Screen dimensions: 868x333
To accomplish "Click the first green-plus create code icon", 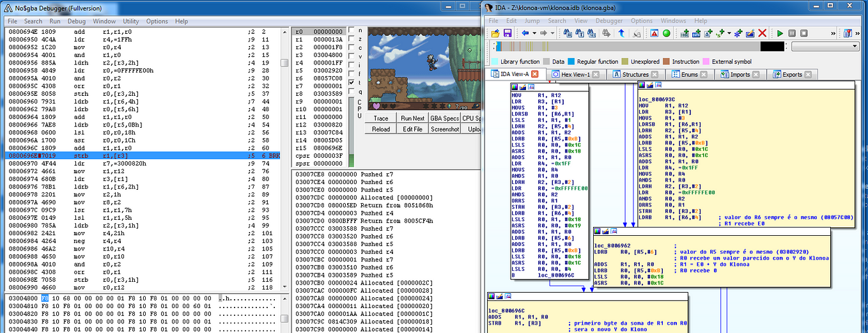I will [685, 33].
